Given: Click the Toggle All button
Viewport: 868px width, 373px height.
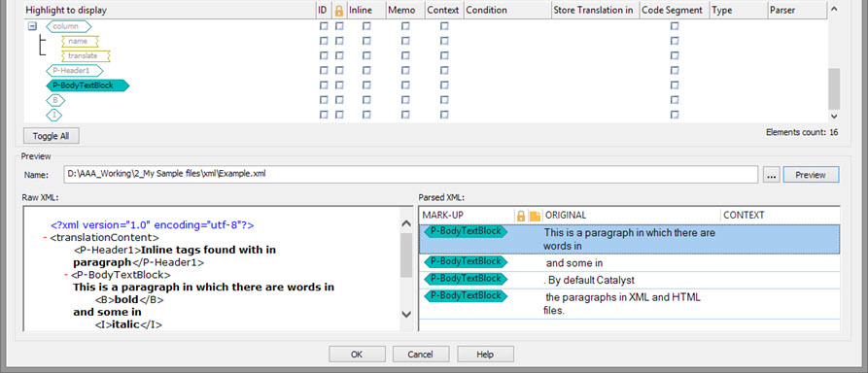Looking at the screenshot, I should [52, 136].
